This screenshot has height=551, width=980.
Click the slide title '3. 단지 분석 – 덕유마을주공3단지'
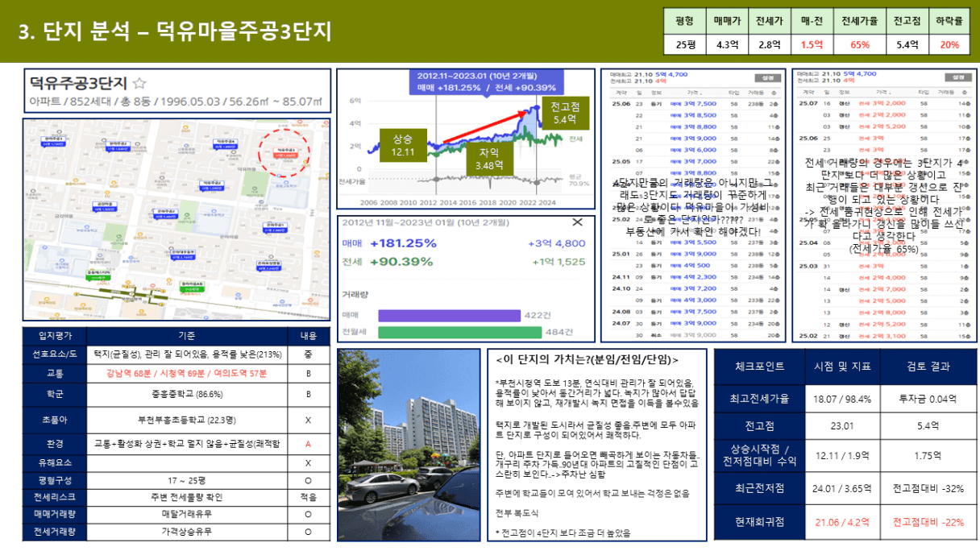(175, 32)
